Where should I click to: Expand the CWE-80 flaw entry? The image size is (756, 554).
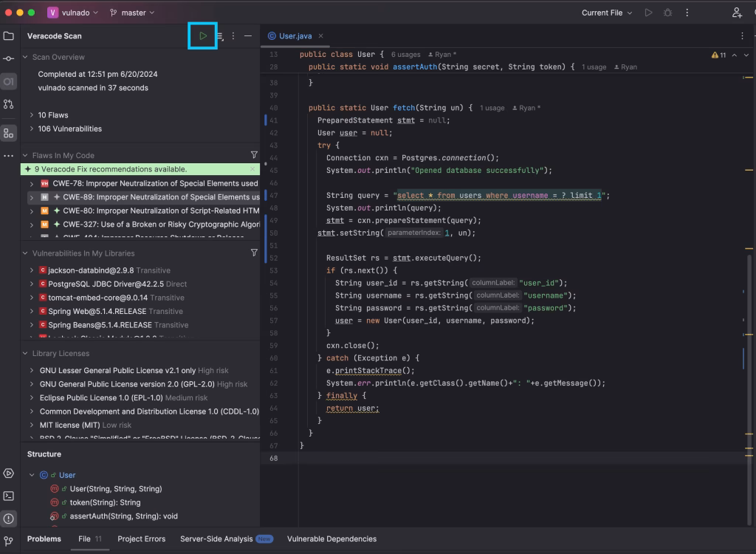[x=31, y=211]
